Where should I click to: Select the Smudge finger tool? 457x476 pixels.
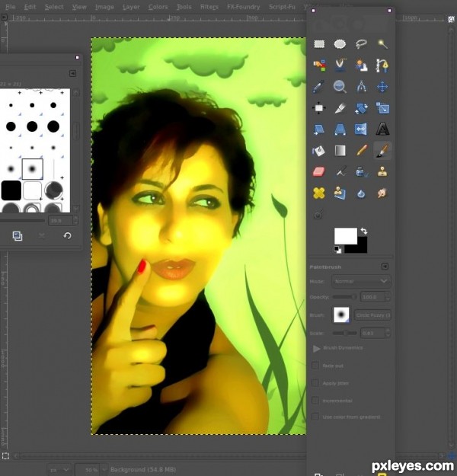[382, 193]
